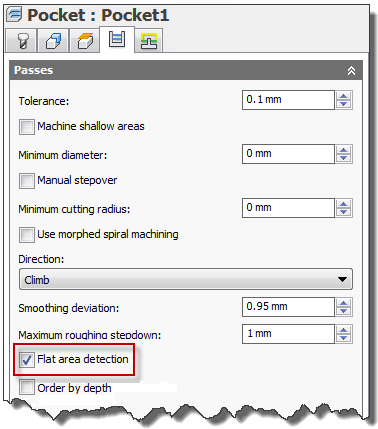
Task: Increase Tolerance value with up arrow
Action: coord(344,96)
